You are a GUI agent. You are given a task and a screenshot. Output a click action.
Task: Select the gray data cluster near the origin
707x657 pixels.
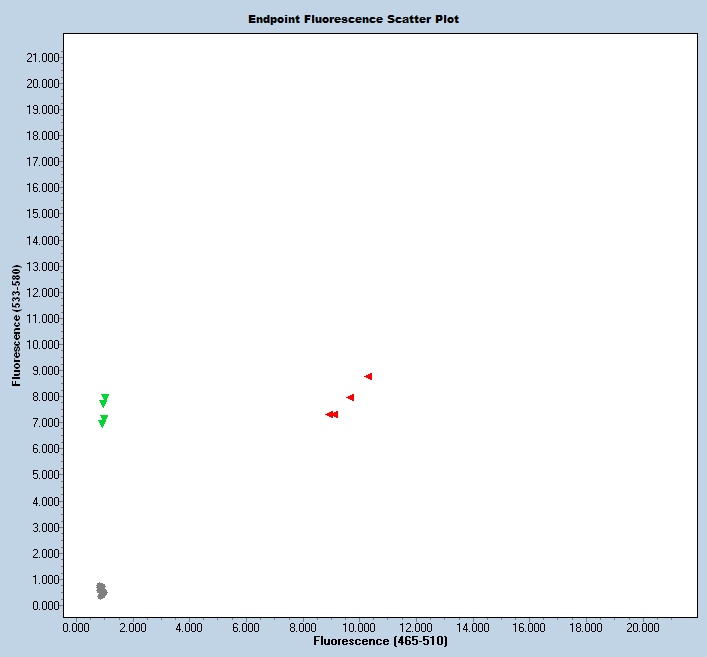pos(101,590)
